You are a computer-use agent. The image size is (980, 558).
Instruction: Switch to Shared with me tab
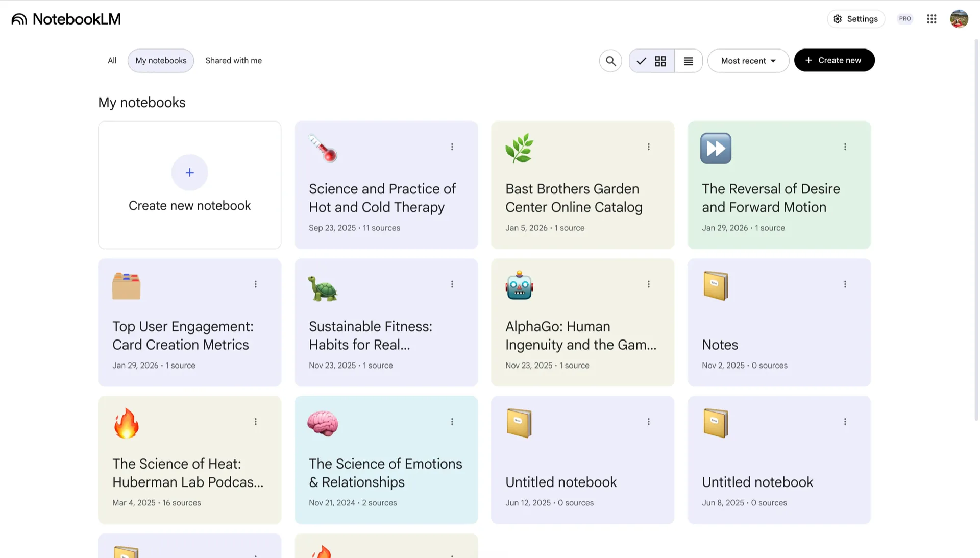(234, 61)
